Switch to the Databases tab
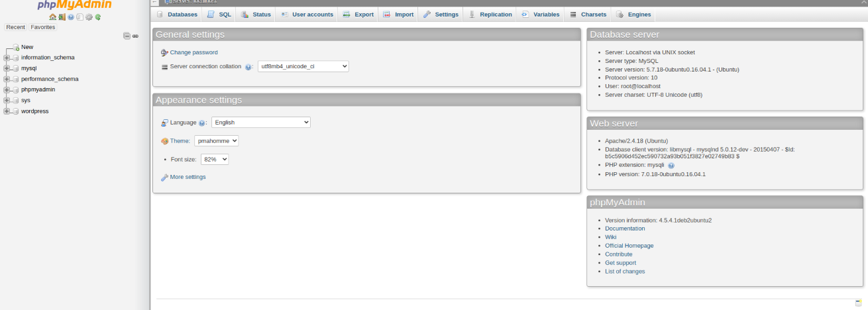The height and width of the screenshot is (310, 868). pyautogui.click(x=177, y=15)
